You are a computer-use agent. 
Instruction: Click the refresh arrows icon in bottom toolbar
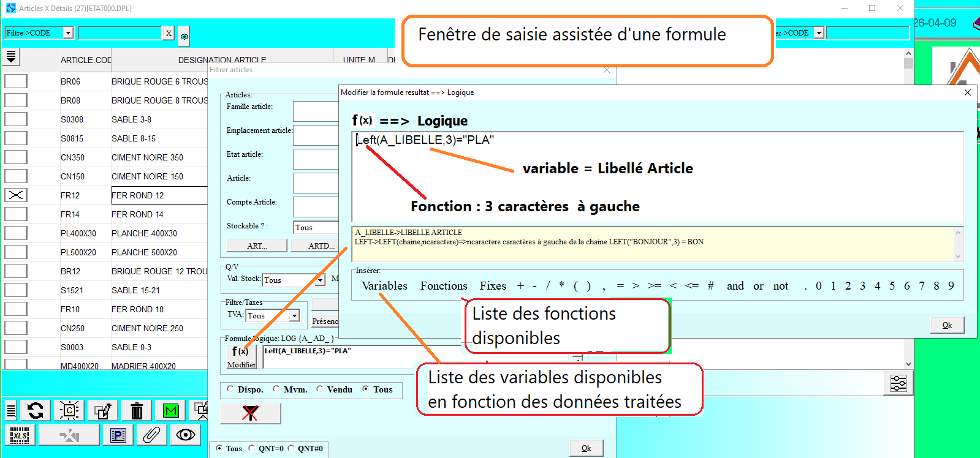point(35,410)
